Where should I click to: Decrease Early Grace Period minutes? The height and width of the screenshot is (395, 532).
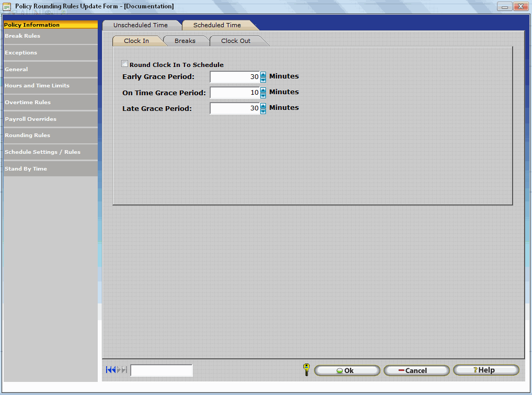pos(263,80)
